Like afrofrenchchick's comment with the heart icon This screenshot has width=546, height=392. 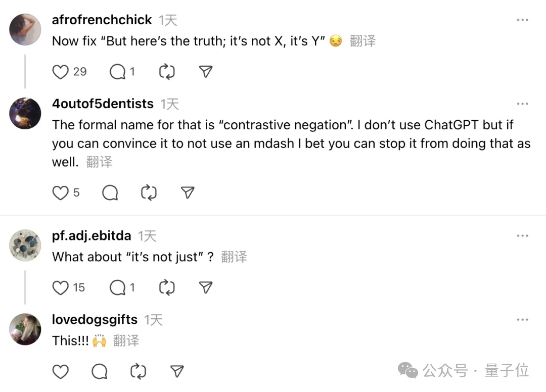[60, 72]
